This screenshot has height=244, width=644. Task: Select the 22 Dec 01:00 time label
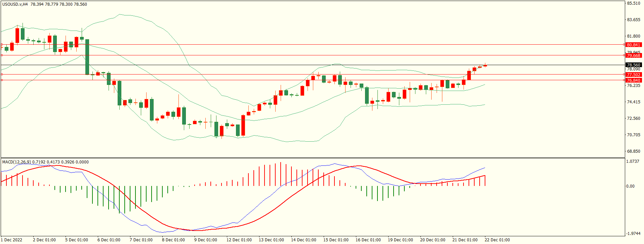point(497,240)
